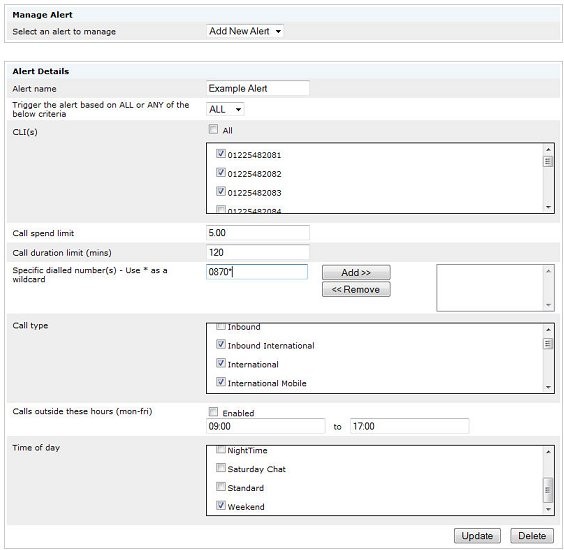
Task: Uncheck International Mobile call type
Action: tap(221, 382)
